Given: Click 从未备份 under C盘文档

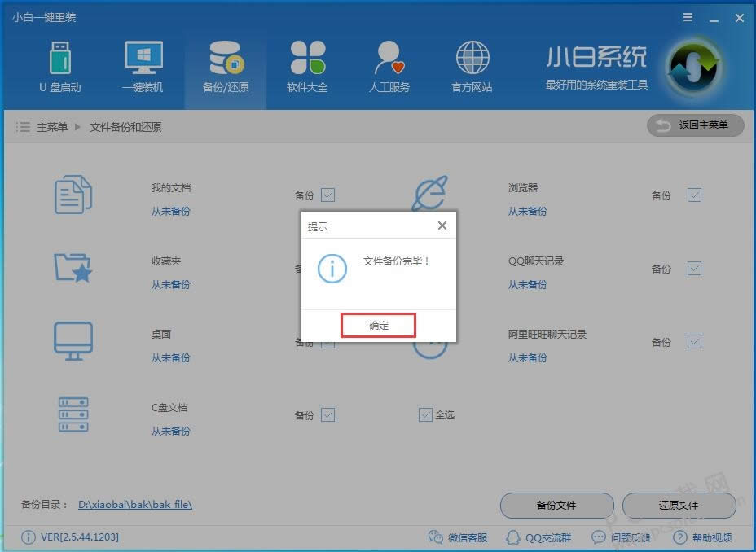Looking at the screenshot, I should coord(171,431).
